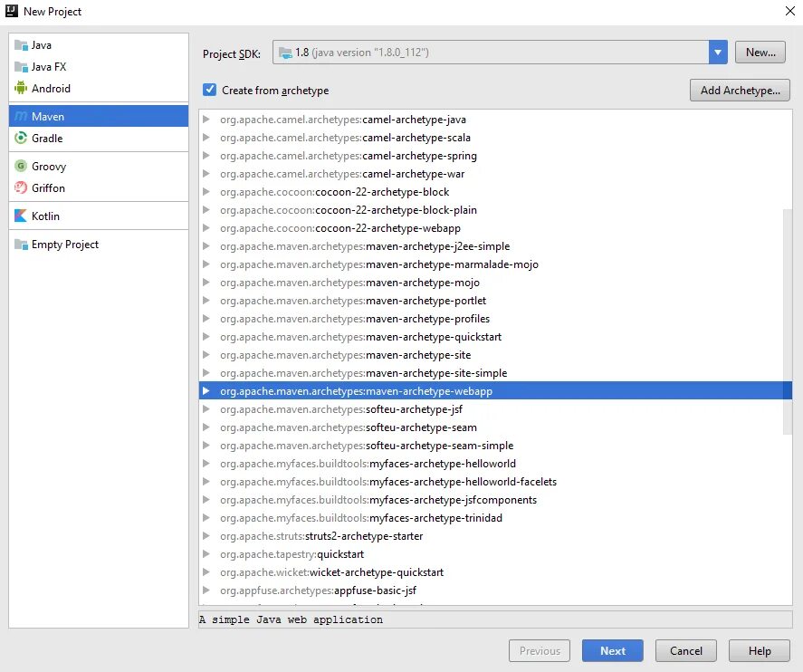Click the Android robot icon

tap(21, 88)
